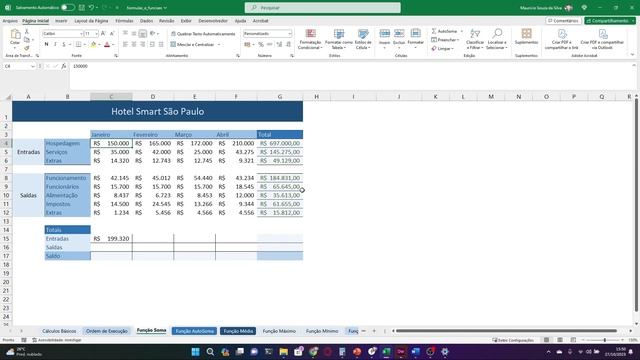Toggle Salvamento Automático switch
640x360 pixels.
point(67,8)
